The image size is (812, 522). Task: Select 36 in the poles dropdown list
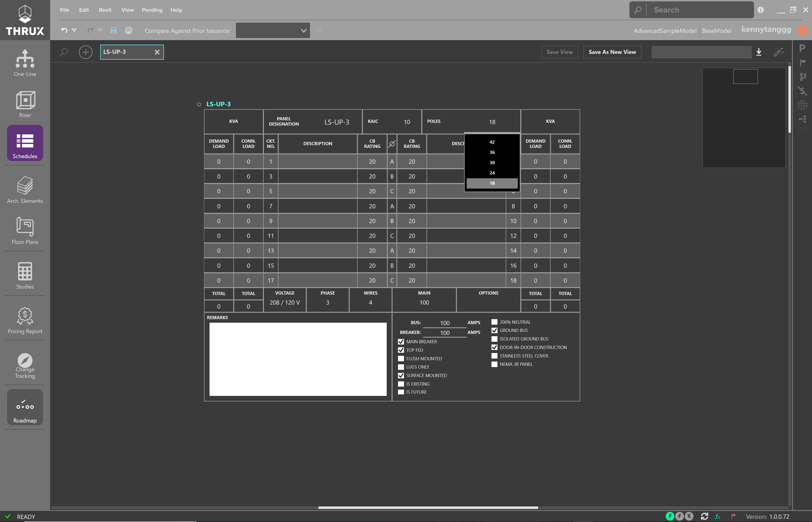492,152
